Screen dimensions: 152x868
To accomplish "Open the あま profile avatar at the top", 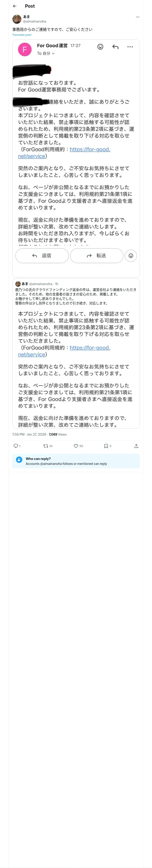I will 17,19.
